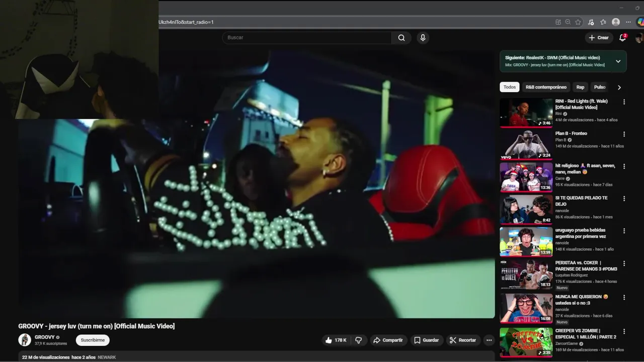Open RINI - Red Lights video thumbnail
This screenshot has width=644, height=362.
(x=526, y=112)
